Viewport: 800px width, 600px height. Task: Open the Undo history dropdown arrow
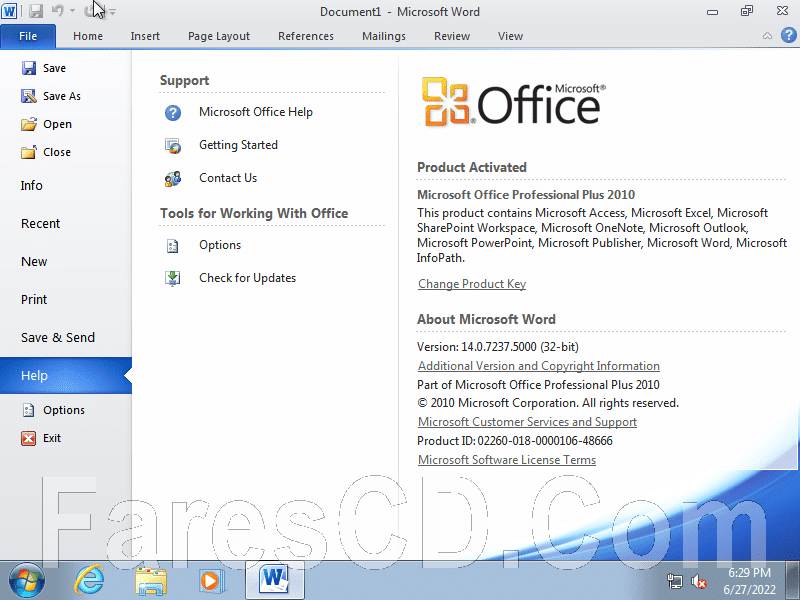coord(72,11)
